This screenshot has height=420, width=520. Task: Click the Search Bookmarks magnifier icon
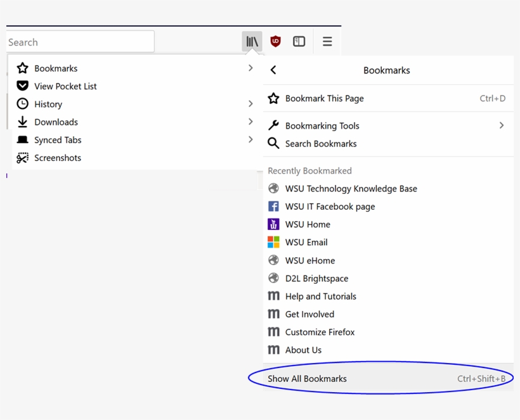pyautogui.click(x=273, y=144)
